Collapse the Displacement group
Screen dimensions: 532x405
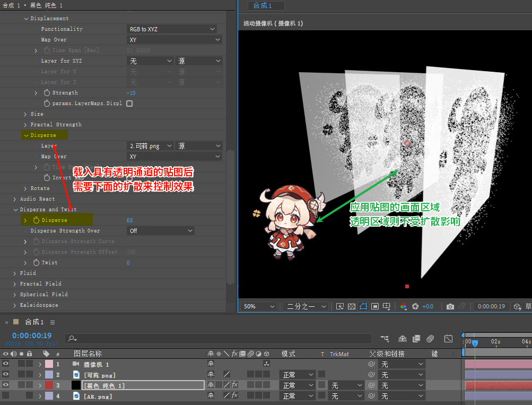click(x=26, y=19)
